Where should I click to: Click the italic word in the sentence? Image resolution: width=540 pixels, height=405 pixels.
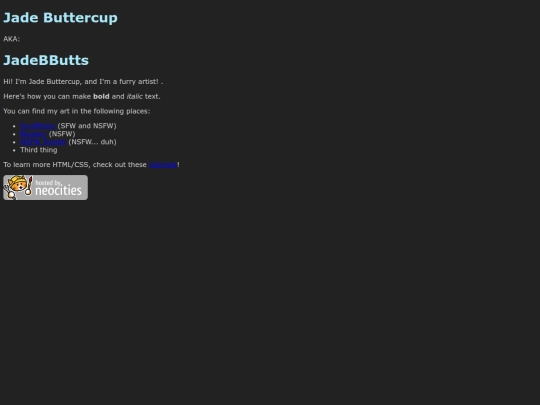(x=134, y=96)
